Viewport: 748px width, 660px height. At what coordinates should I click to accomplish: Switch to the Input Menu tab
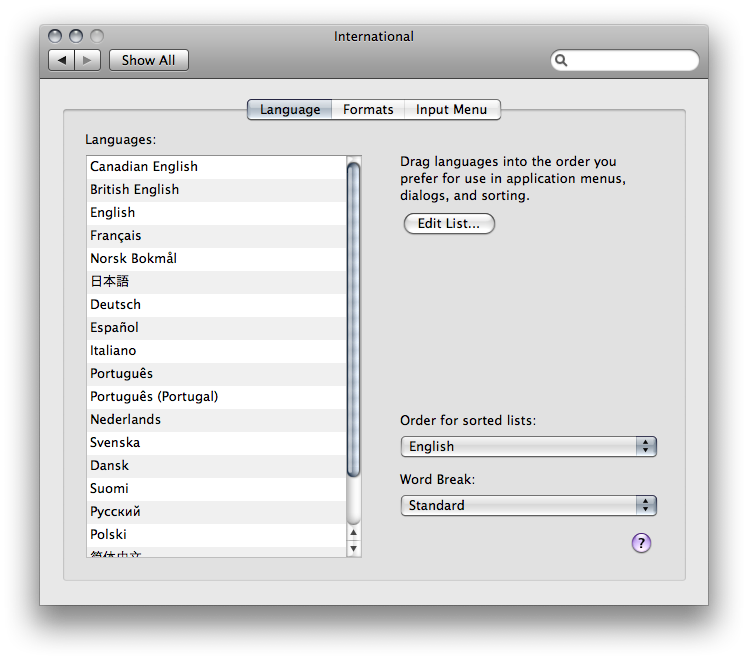(451, 110)
